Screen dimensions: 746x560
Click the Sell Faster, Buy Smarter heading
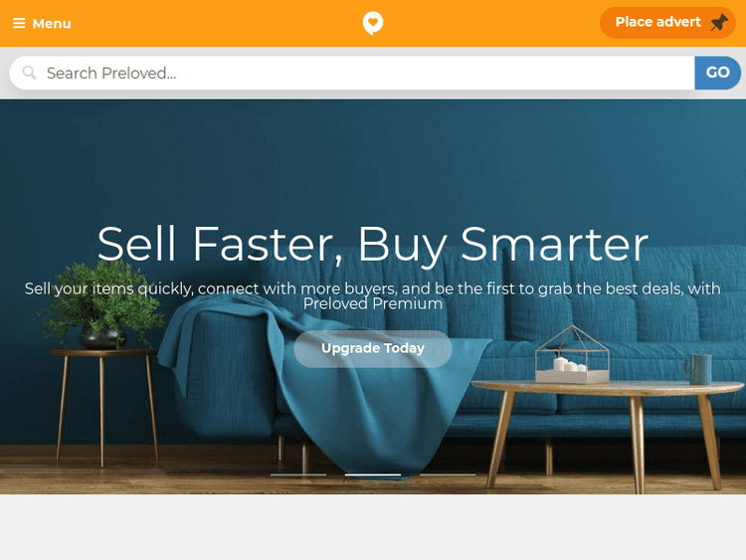point(373,244)
